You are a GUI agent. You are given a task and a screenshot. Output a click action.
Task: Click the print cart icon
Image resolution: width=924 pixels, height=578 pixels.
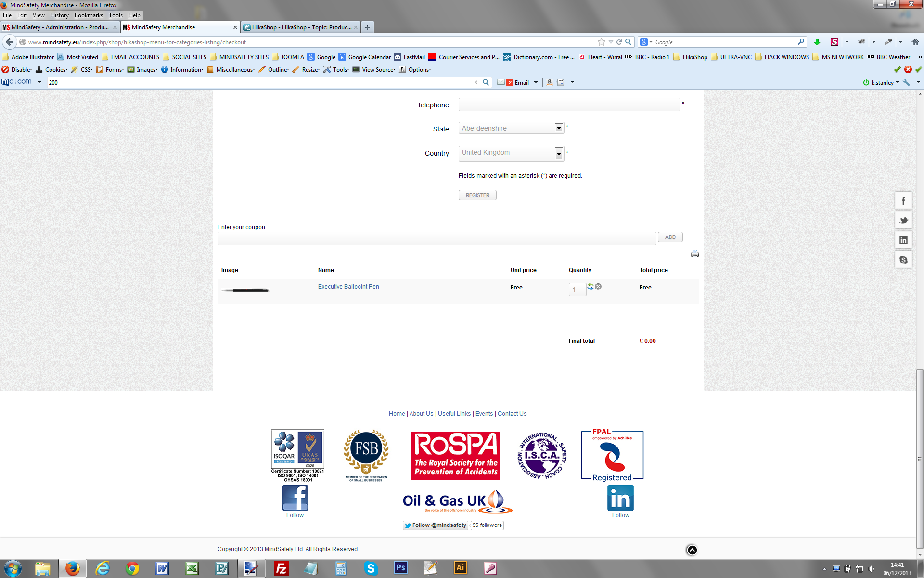(x=694, y=253)
